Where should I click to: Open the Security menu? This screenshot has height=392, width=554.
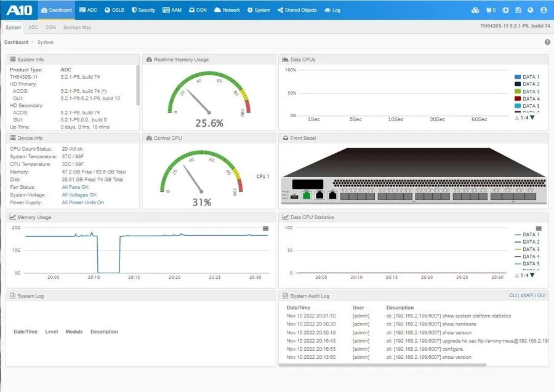pos(143,10)
